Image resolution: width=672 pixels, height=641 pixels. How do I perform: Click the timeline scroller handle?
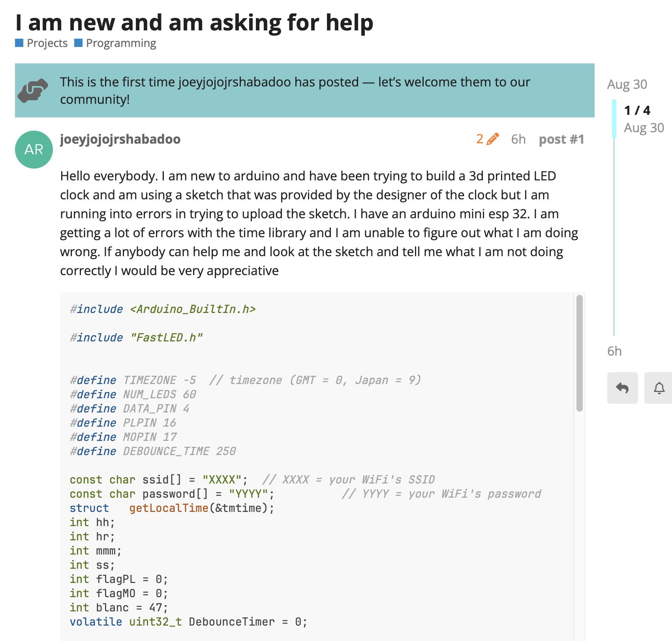614,119
